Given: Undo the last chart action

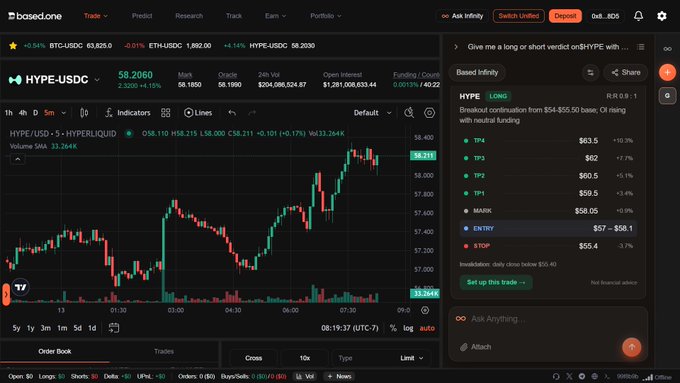Looking at the screenshot, I should [x=232, y=113].
